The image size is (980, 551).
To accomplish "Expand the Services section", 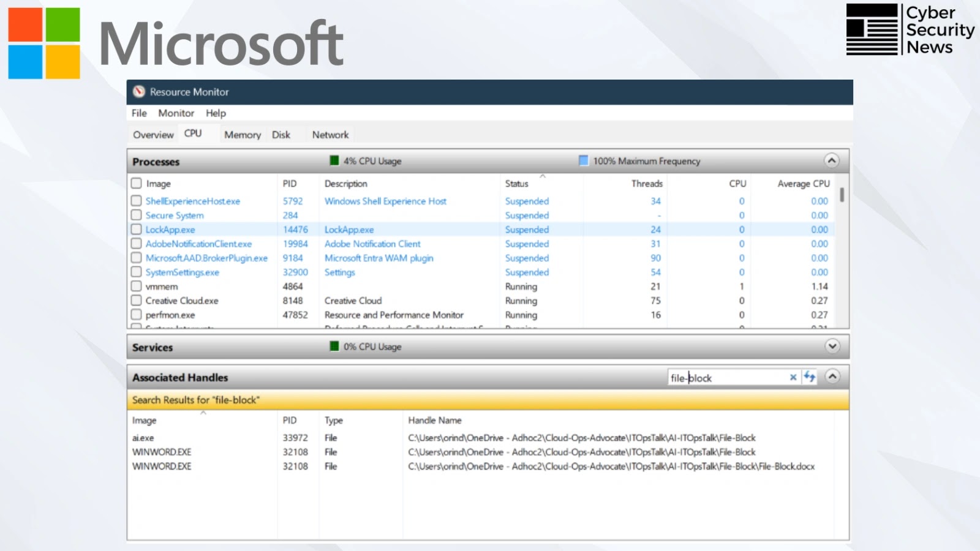I will (x=832, y=346).
